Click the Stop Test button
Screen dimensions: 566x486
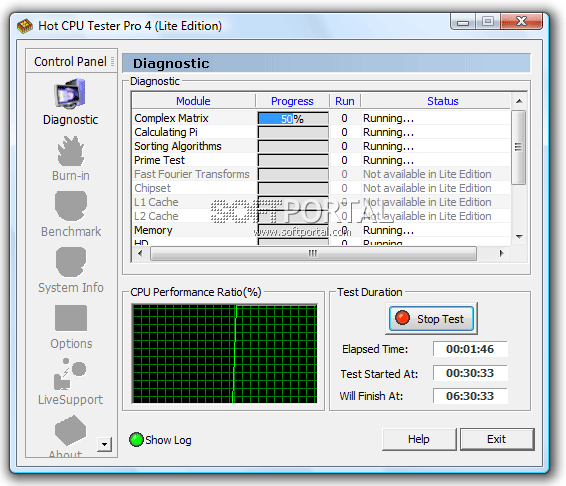(x=431, y=318)
